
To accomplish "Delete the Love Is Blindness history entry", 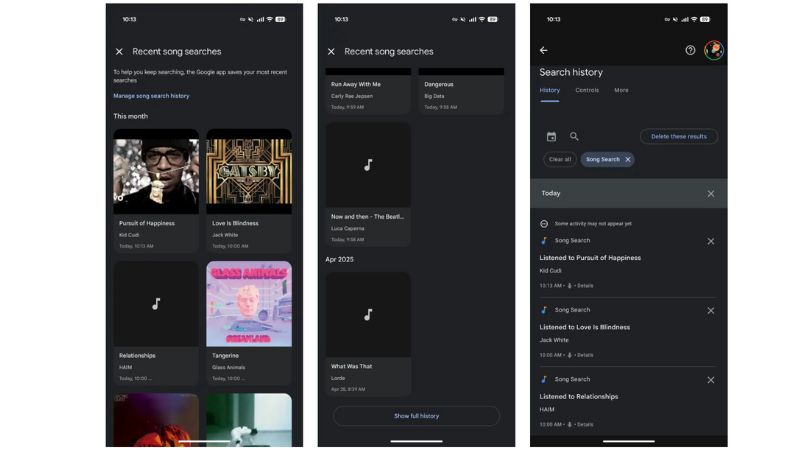I will [x=711, y=311].
